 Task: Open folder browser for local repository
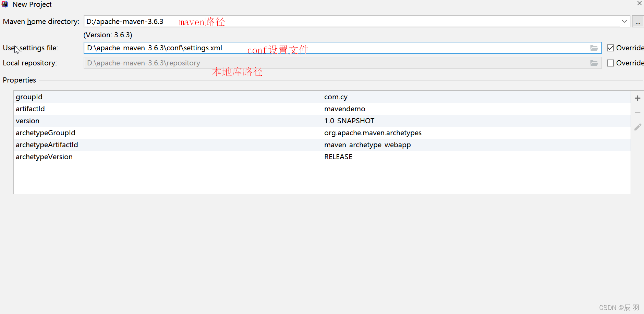594,63
